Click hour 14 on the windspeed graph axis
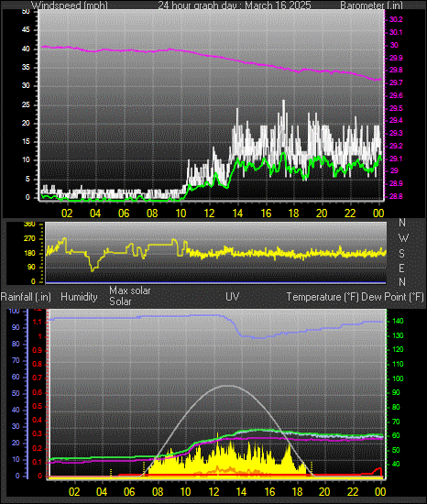The width and height of the screenshot is (427, 504). [x=237, y=214]
